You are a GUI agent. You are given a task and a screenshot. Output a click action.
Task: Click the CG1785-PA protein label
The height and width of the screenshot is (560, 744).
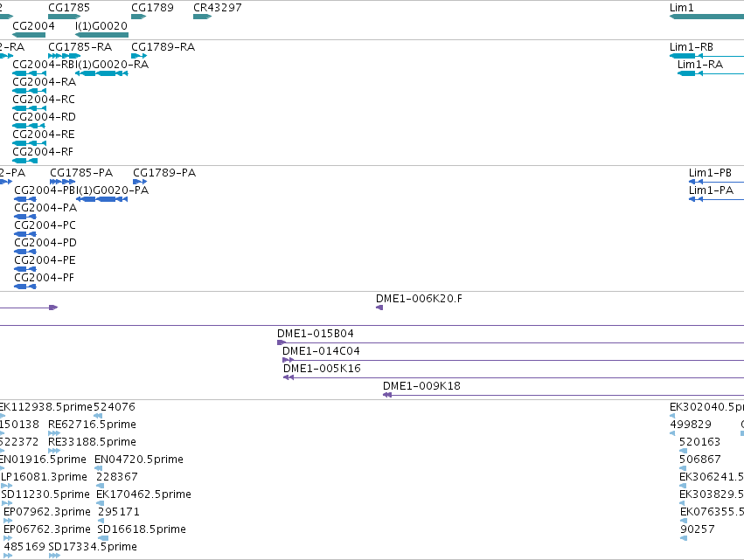81,173
